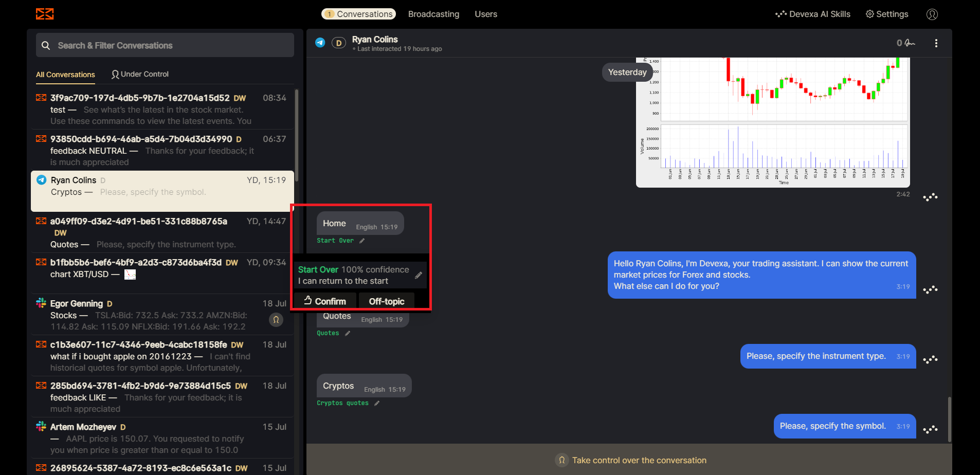Go to the Users section
Viewport: 980px width, 475px height.
click(485, 14)
